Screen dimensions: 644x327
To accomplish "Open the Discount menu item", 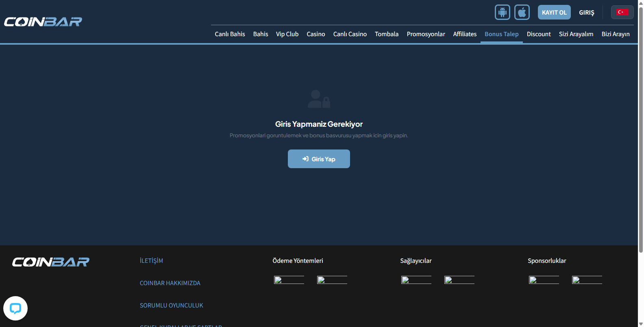I will [539, 34].
